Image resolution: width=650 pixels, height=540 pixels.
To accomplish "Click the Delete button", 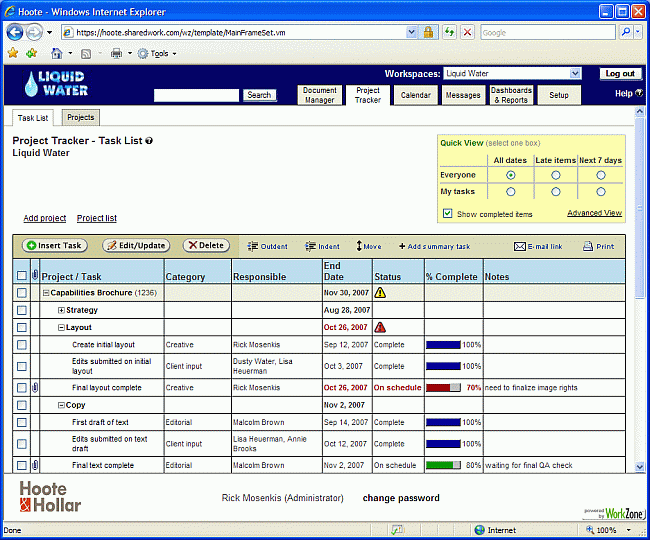I will pyautogui.click(x=206, y=245).
